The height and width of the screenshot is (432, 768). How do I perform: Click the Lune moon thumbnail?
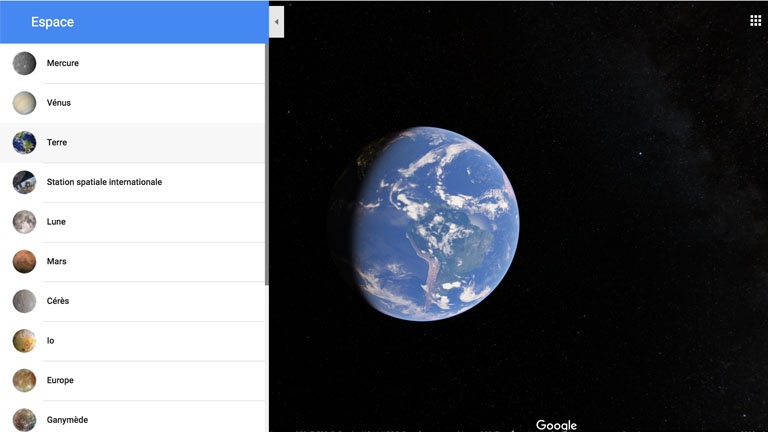24,222
